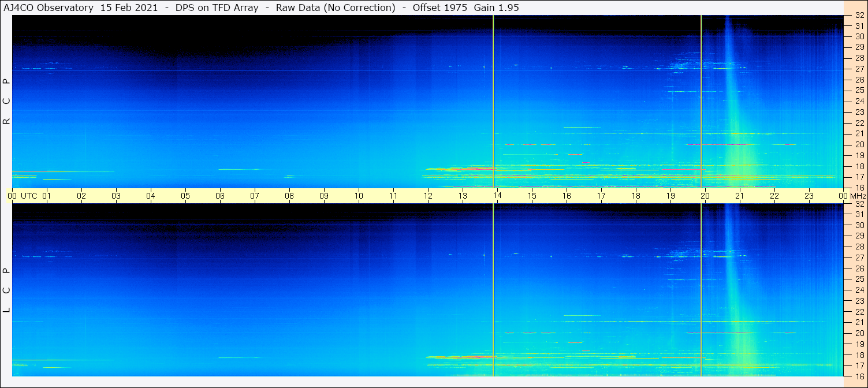Click the RCP label beside upper spectrogram
The height and width of the screenshot is (388, 868).
7,101
